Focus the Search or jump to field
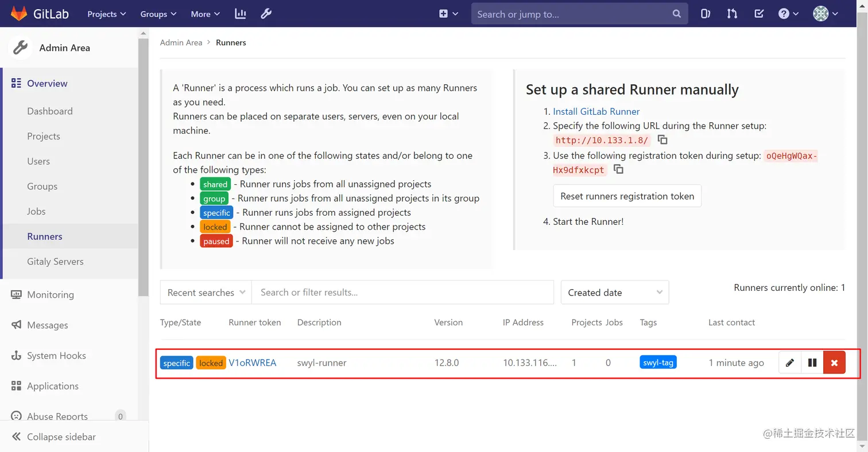This screenshot has width=868, height=452. (579, 14)
